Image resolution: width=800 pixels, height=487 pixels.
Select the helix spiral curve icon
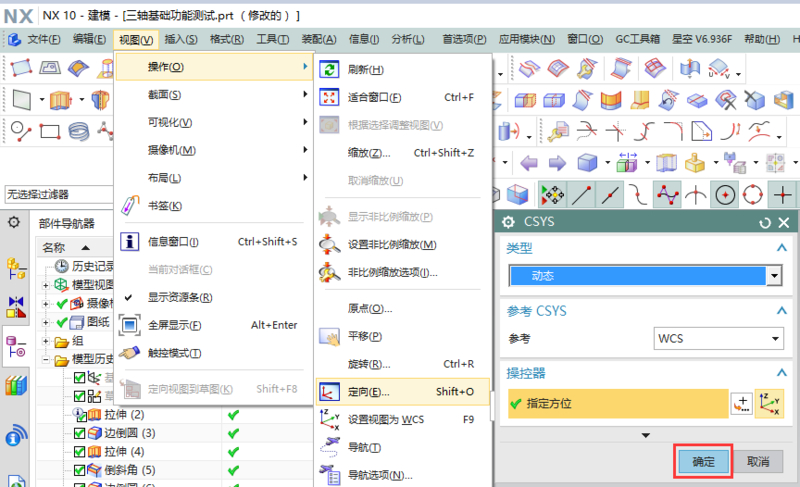[x=79, y=132]
